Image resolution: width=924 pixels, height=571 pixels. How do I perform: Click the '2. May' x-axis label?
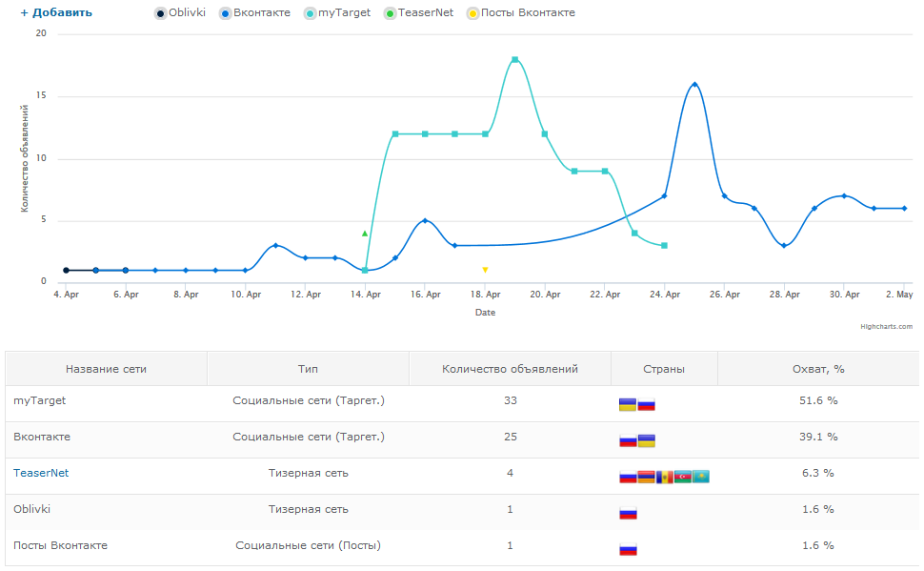[x=899, y=295]
